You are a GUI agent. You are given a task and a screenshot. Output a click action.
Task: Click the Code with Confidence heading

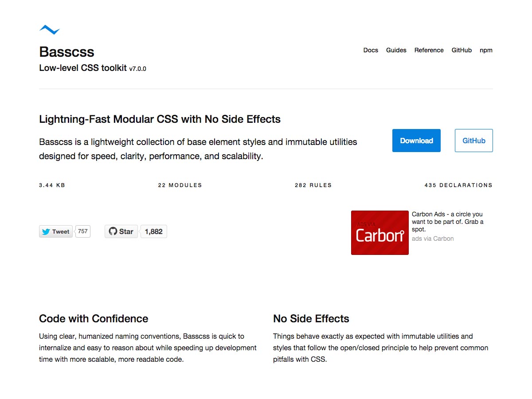point(94,319)
